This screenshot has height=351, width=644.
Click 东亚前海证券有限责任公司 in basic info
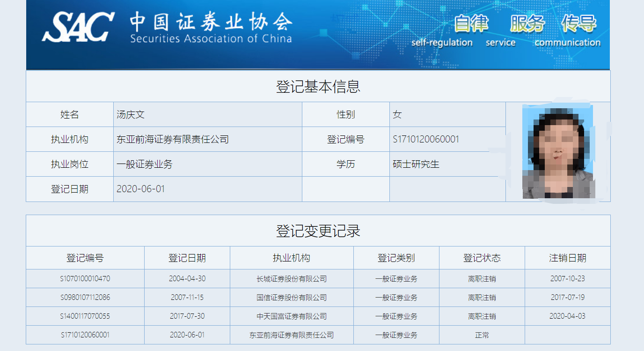pos(173,139)
